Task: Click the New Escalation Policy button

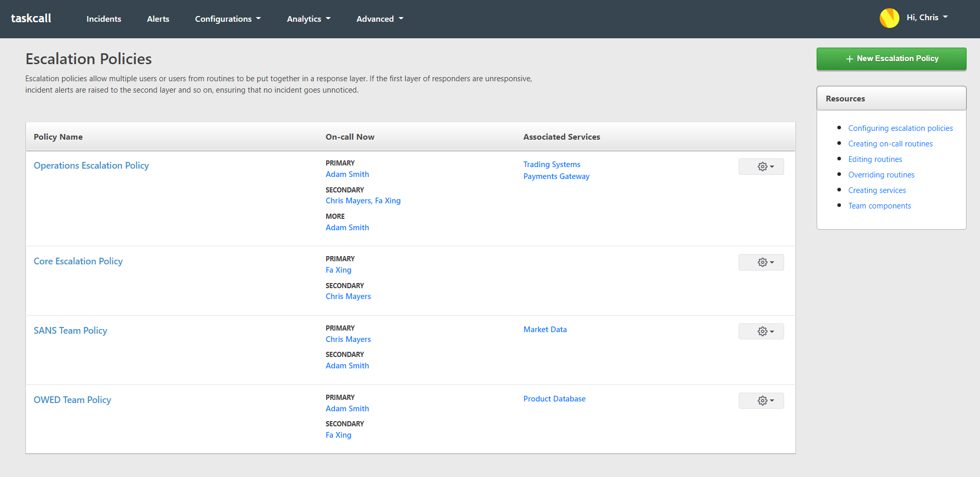Action: (891, 59)
